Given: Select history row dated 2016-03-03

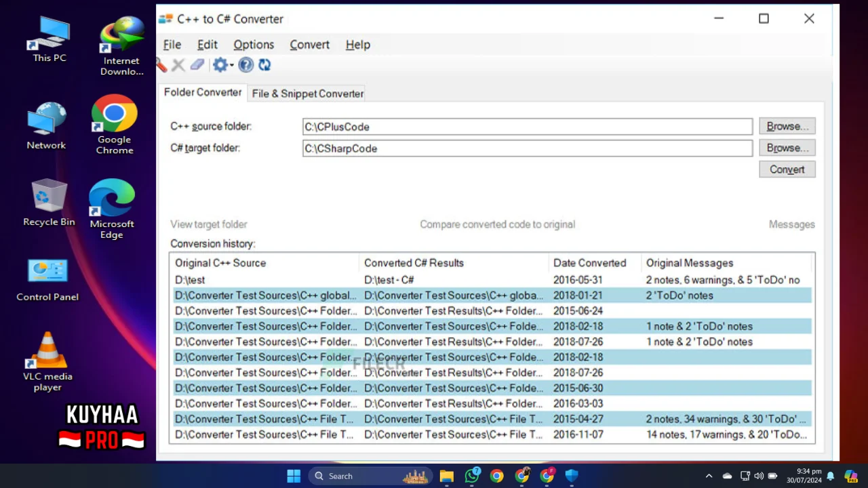Looking at the screenshot, I should [x=492, y=404].
